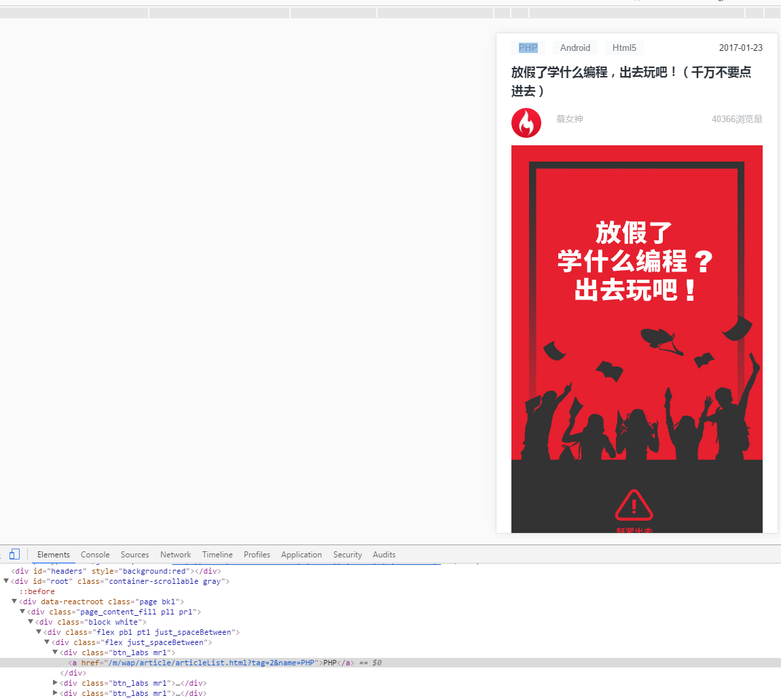
Task: Select the ::before pseudo-element line
Action: (37, 591)
